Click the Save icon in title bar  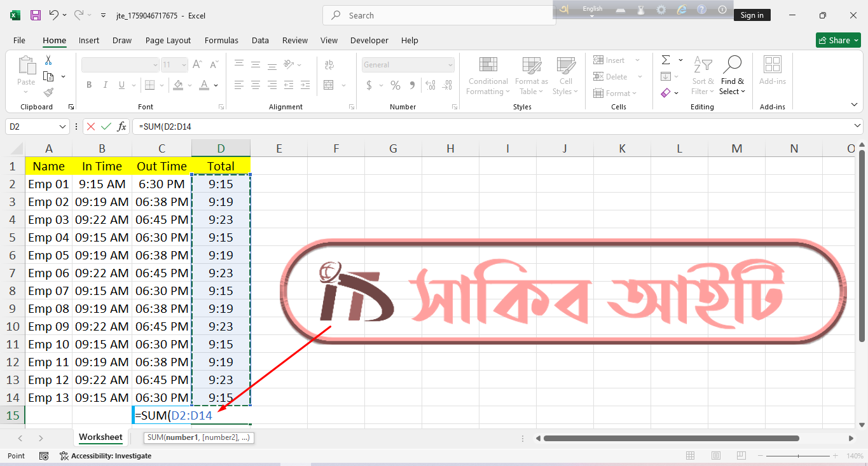36,15
